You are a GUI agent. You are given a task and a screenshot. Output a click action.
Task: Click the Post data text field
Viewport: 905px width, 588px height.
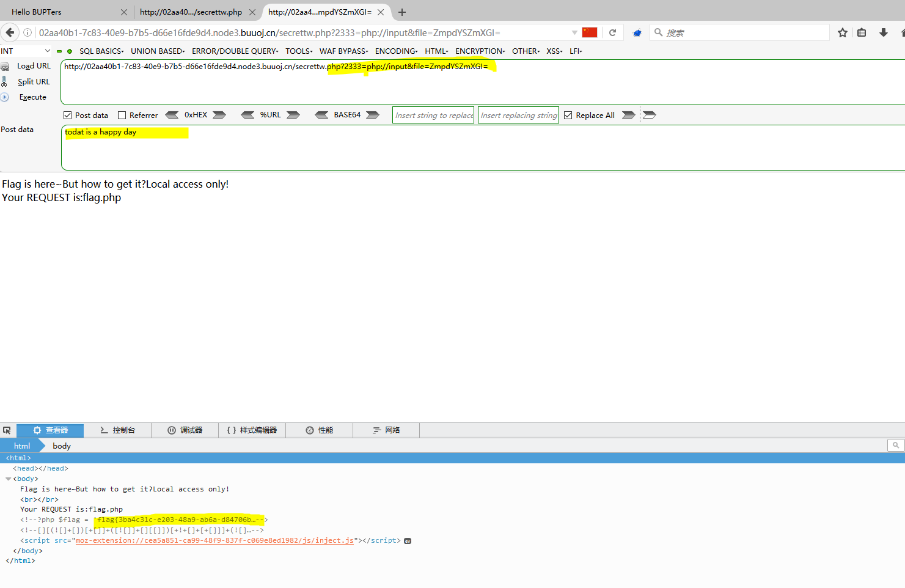483,148
